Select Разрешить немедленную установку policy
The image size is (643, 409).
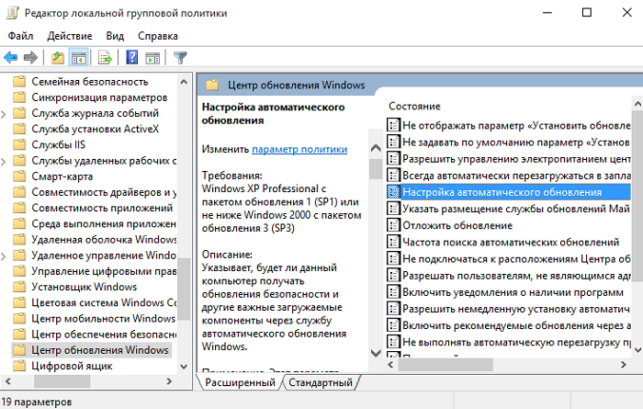click(516, 308)
